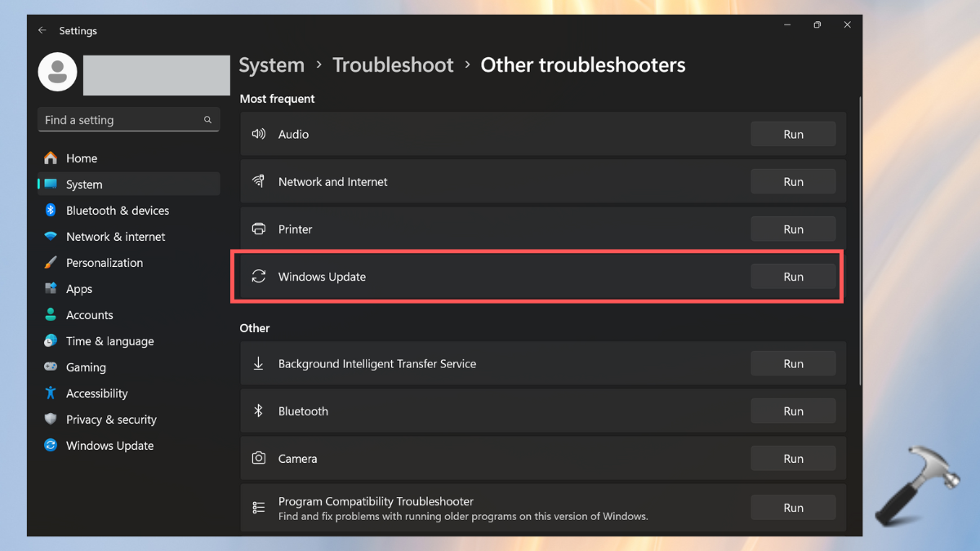980x551 pixels.
Task: Click the Home house icon
Action: tap(51, 158)
